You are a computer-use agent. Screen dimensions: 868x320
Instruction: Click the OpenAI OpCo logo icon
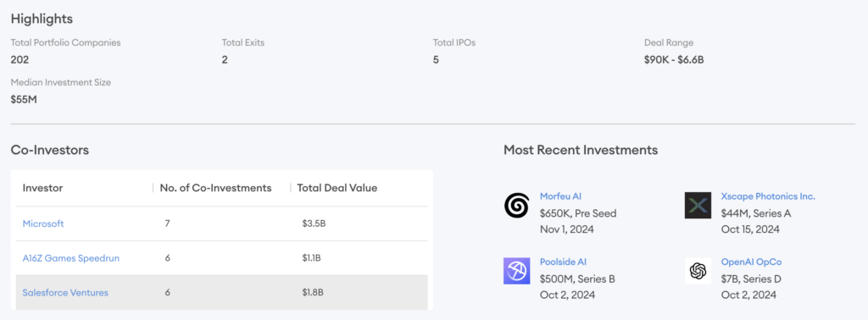point(698,271)
